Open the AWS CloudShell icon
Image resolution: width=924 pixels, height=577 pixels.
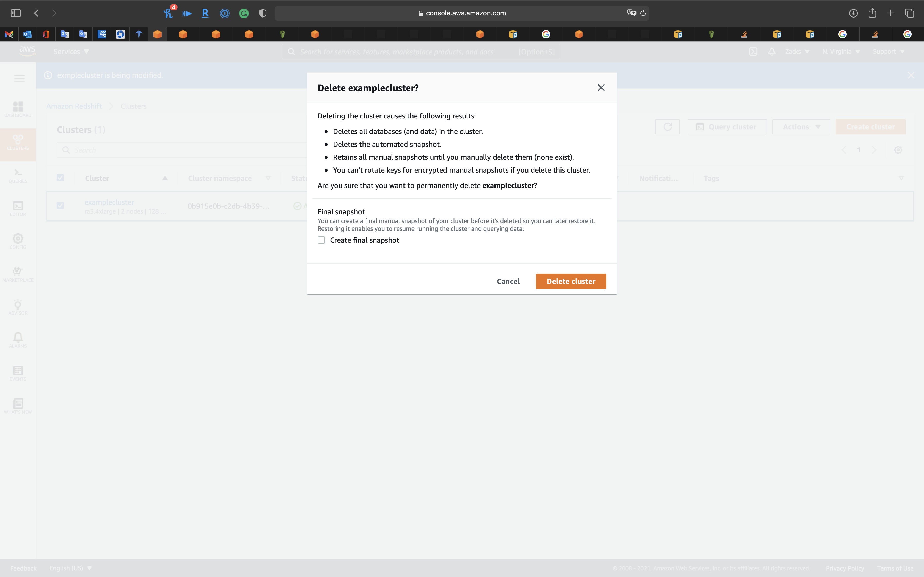click(753, 52)
